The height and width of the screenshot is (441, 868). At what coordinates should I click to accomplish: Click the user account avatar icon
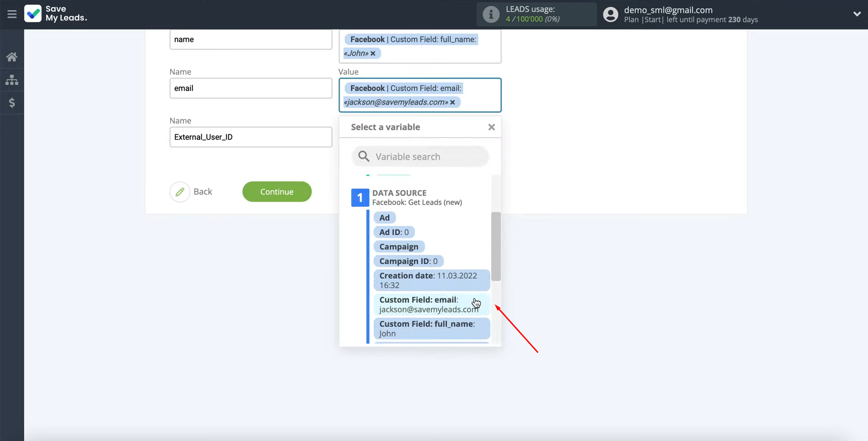(x=610, y=14)
